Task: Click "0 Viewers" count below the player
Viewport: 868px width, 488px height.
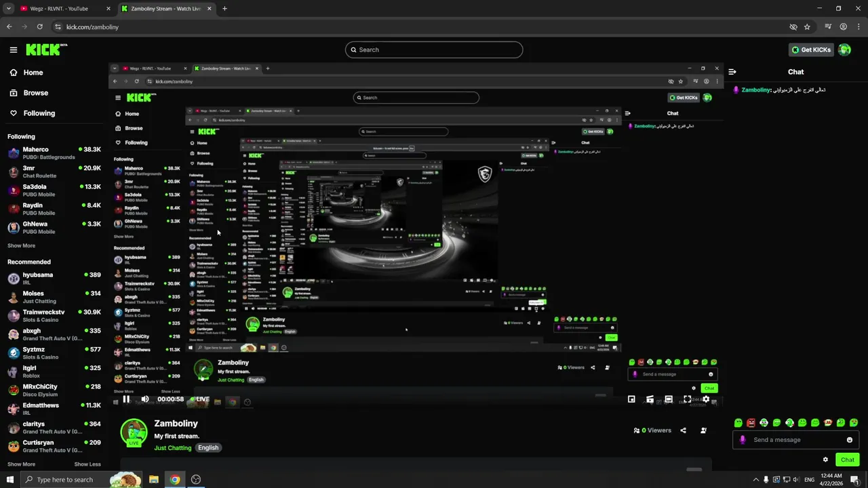Action: pos(652,430)
